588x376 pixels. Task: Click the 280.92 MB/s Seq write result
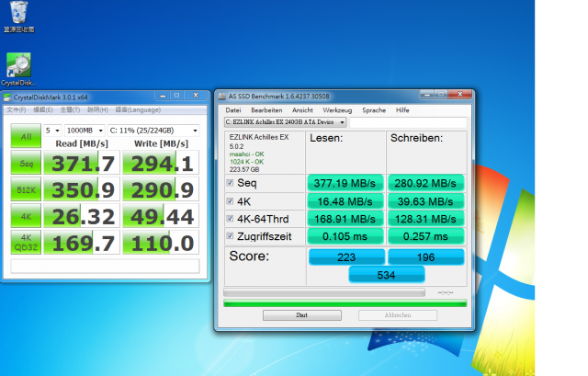[x=425, y=183]
